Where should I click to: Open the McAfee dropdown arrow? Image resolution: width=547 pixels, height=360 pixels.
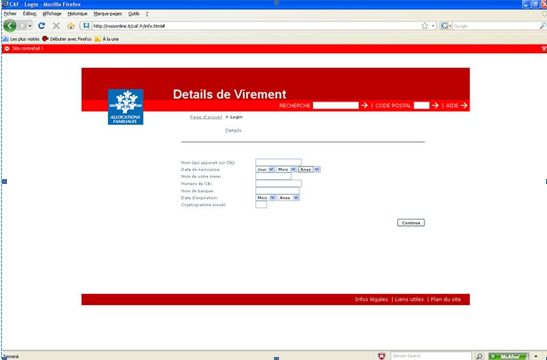[536, 356]
